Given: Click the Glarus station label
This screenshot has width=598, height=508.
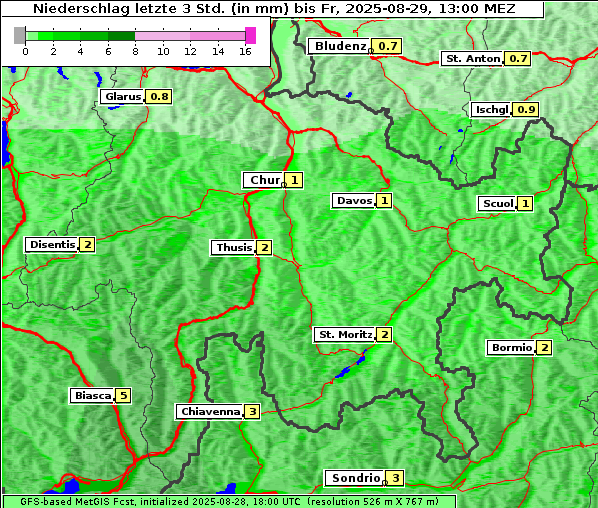Looking at the screenshot, I should (x=122, y=96).
